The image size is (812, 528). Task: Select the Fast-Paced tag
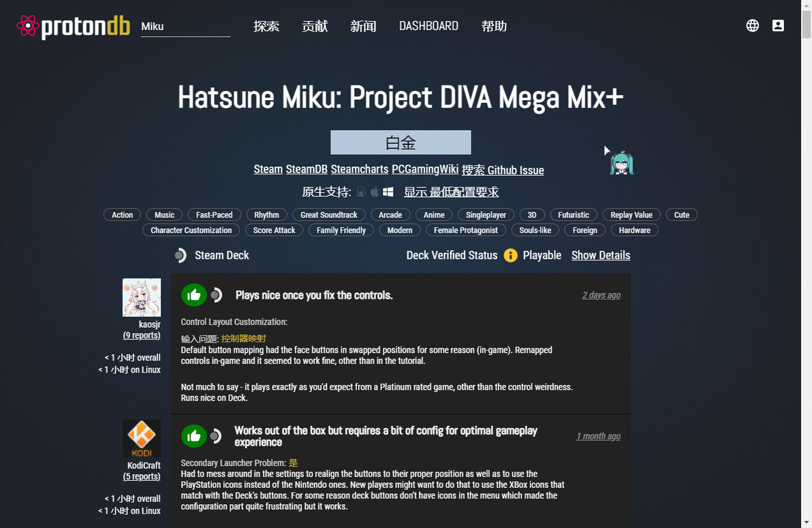(x=215, y=215)
